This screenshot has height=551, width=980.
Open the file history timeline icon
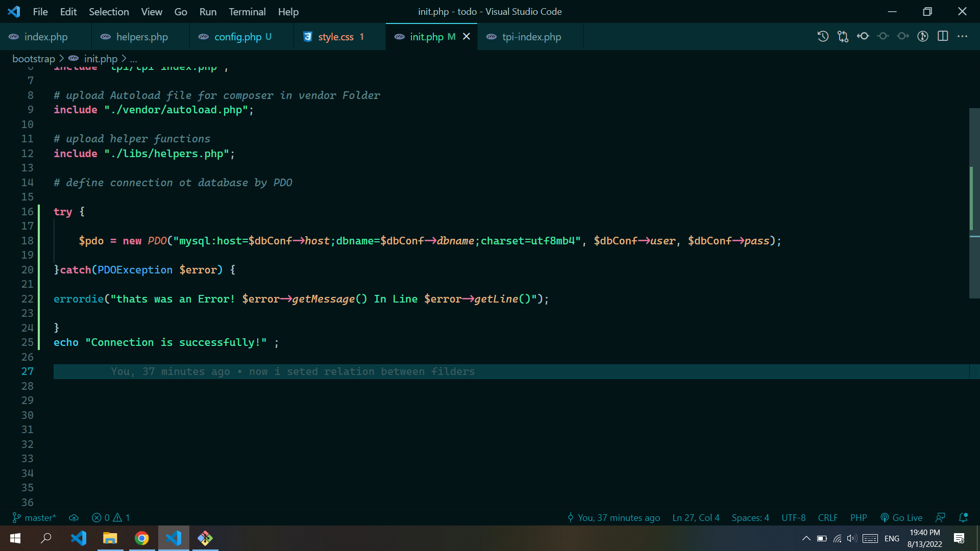click(823, 36)
